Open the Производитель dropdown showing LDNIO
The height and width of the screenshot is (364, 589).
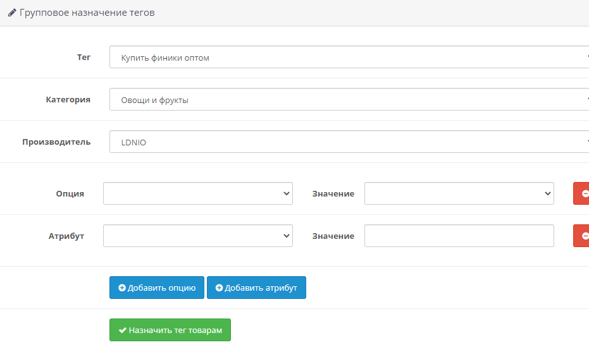tap(349, 142)
